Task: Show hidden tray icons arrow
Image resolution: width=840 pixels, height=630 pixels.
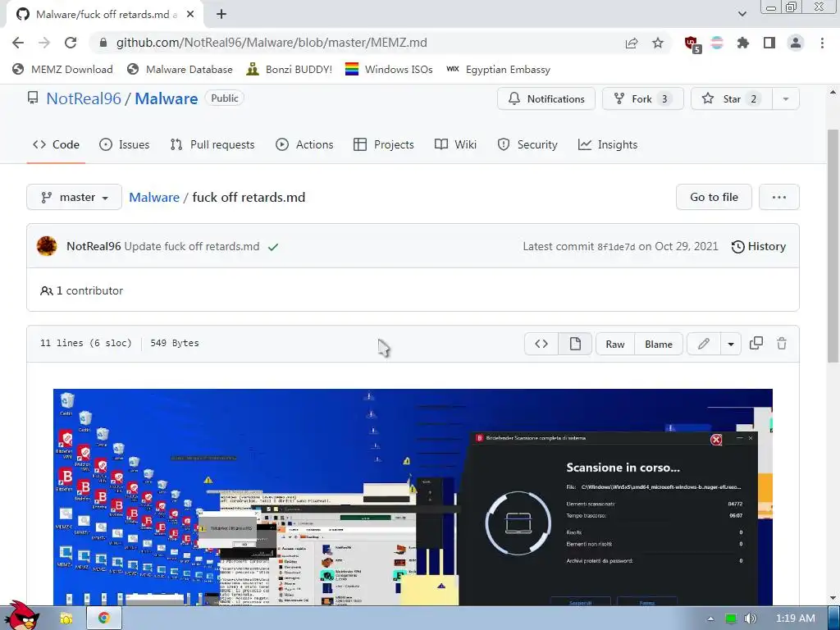Action: point(710,619)
